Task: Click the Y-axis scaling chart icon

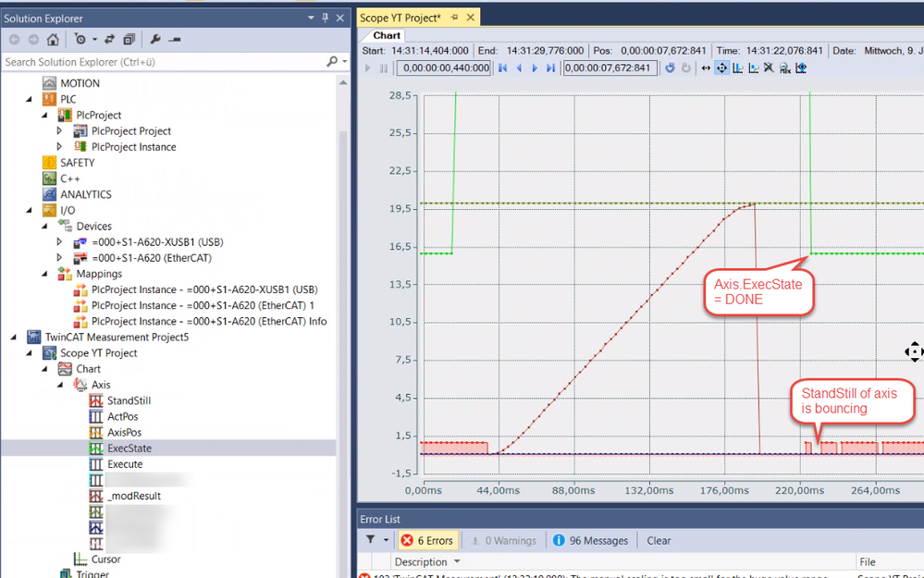Action: point(754,68)
